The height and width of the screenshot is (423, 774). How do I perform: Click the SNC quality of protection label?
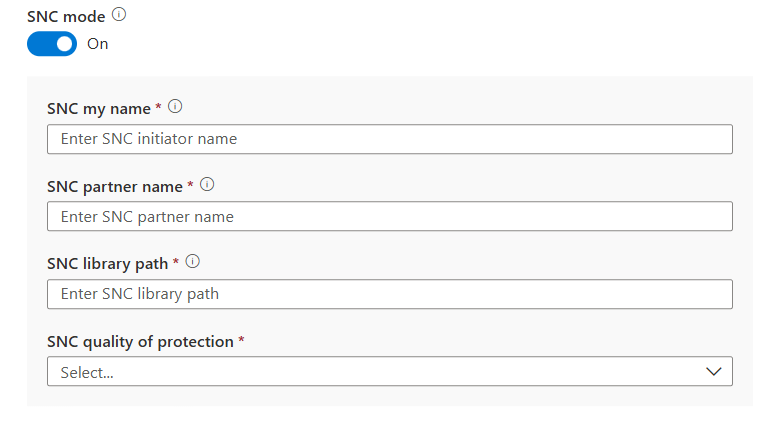pos(140,341)
